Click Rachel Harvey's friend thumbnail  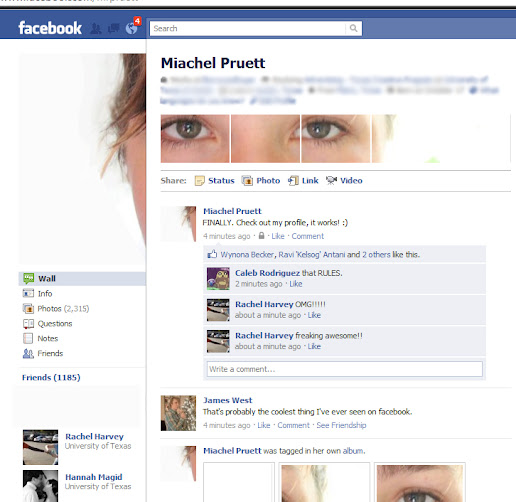40,447
